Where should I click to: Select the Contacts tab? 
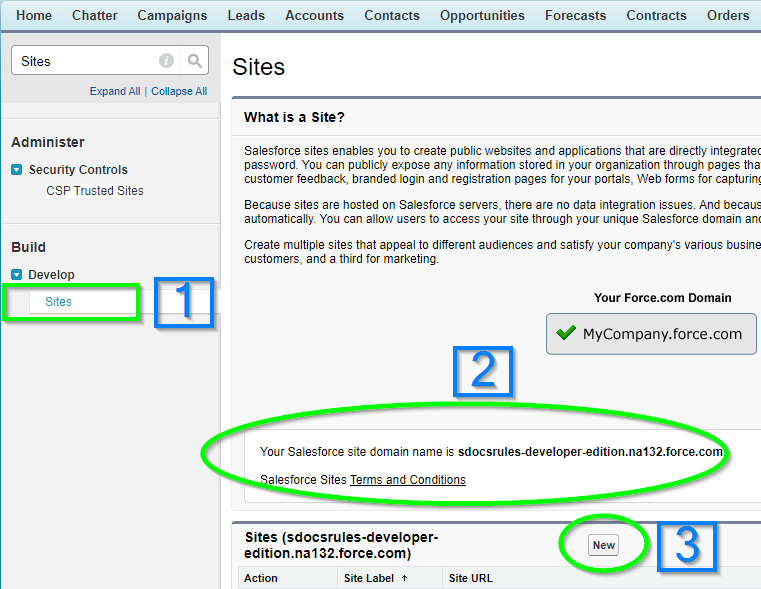(x=392, y=16)
